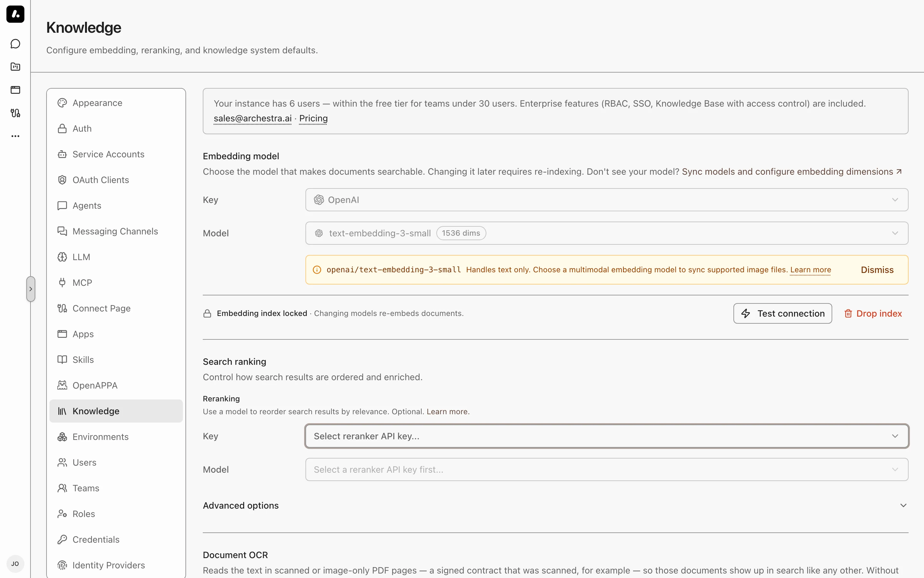Open the OpenAPPA settings section

click(116, 385)
